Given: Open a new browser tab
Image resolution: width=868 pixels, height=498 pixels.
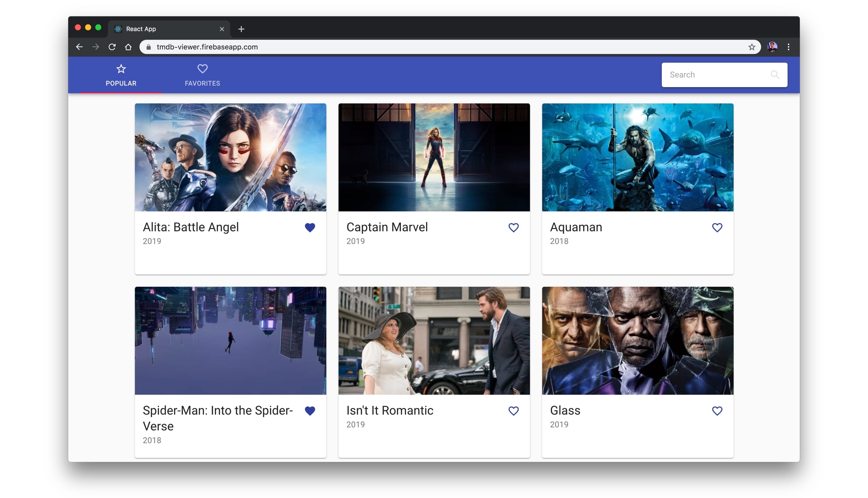Looking at the screenshot, I should click(x=241, y=29).
